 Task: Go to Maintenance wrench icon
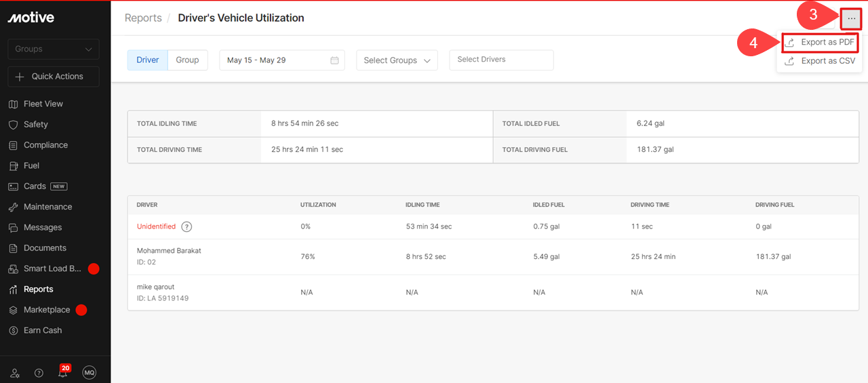pyautogui.click(x=13, y=207)
